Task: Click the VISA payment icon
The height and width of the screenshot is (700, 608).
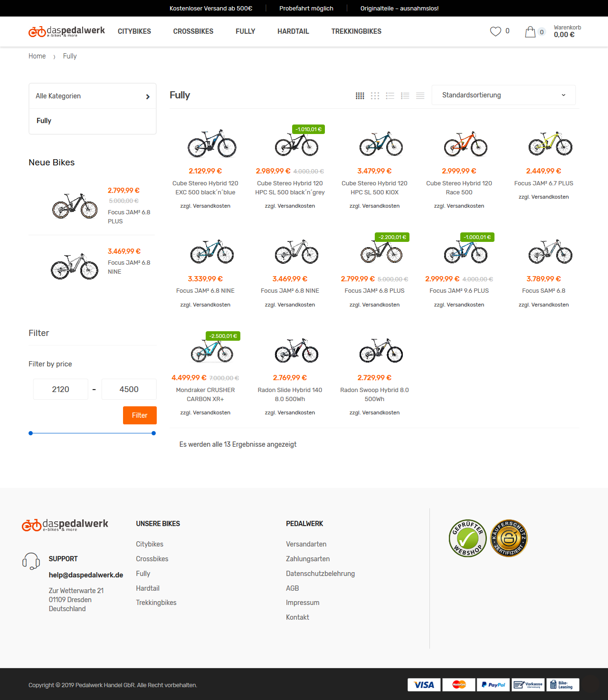Action: pyautogui.click(x=424, y=685)
